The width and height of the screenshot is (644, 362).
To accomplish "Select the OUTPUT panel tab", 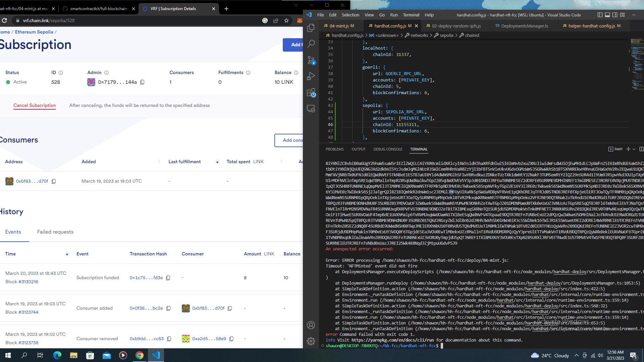I will click(359, 149).
